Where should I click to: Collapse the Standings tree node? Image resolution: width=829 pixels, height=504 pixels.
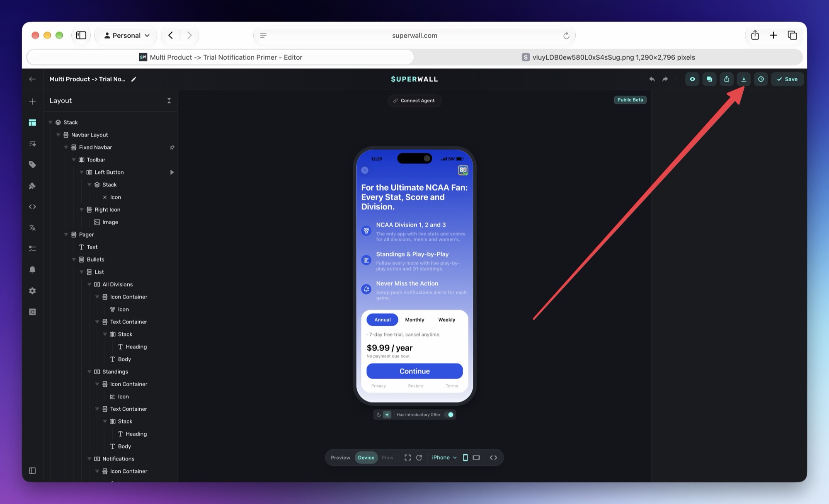(x=89, y=372)
